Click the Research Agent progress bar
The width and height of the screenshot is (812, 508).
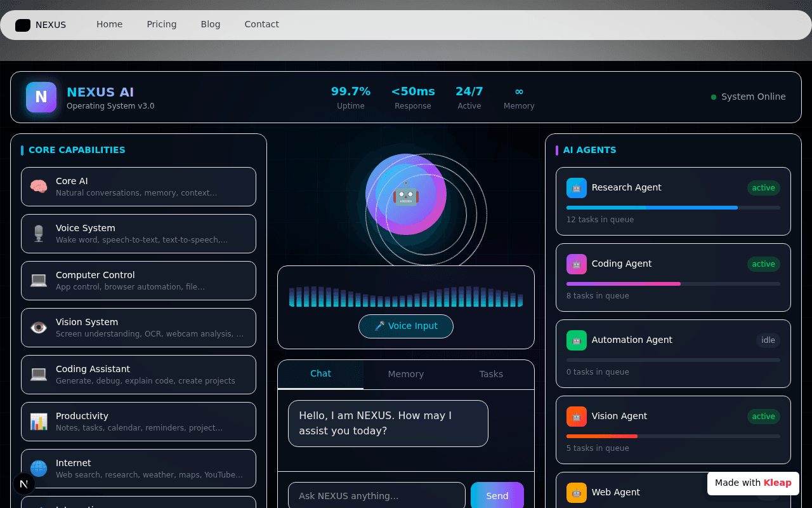(x=673, y=208)
